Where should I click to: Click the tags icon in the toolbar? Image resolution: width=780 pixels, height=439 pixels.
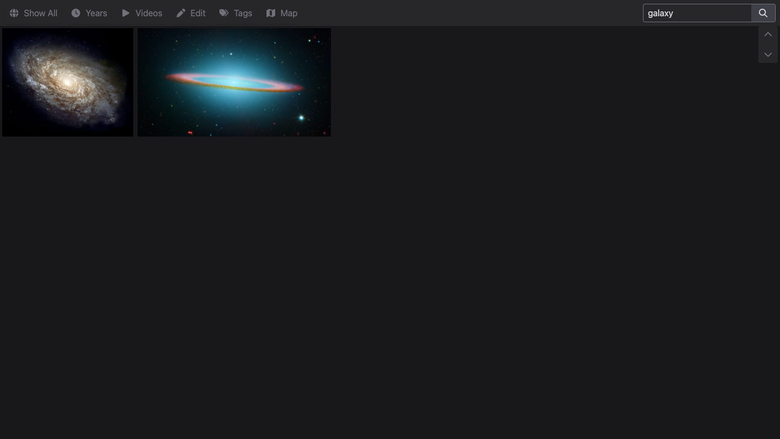coord(224,13)
